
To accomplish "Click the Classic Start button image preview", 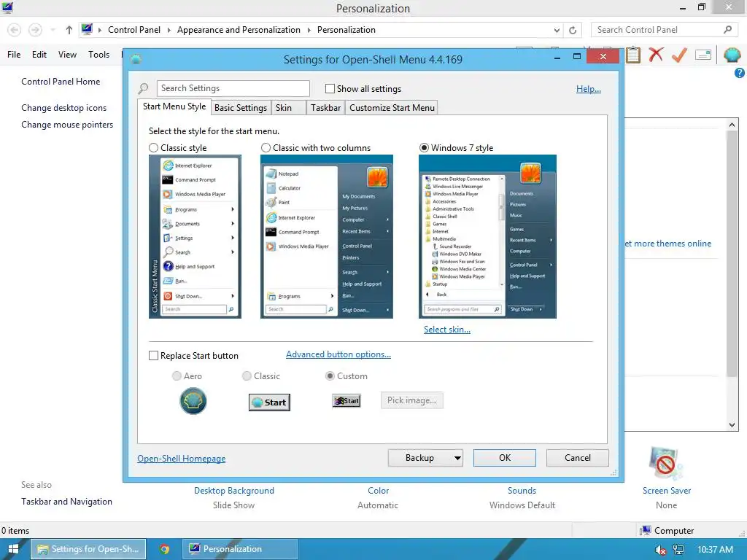I will tap(269, 402).
